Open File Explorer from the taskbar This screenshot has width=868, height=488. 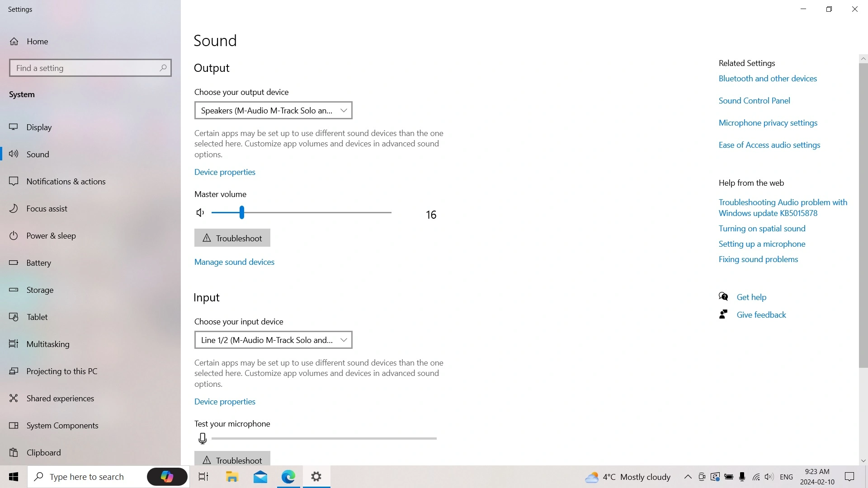(x=232, y=477)
